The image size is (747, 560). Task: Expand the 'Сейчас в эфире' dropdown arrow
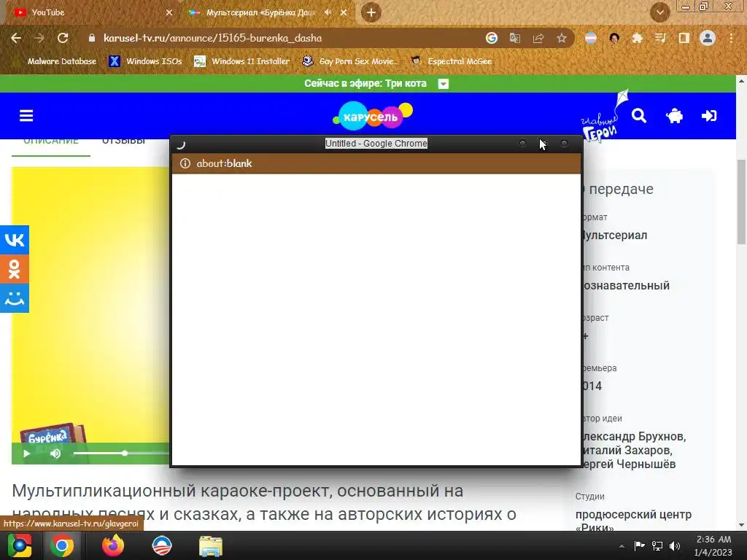pos(444,84)
